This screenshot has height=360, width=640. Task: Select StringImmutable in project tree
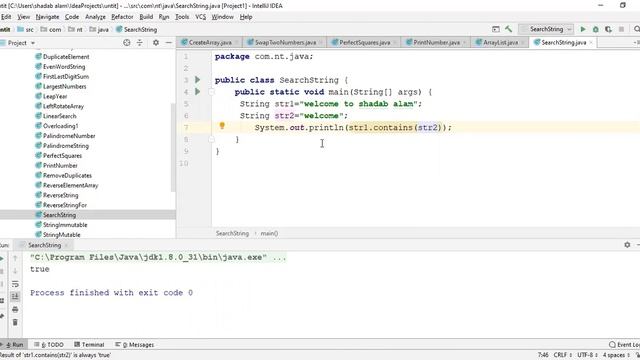pos(65,225)
